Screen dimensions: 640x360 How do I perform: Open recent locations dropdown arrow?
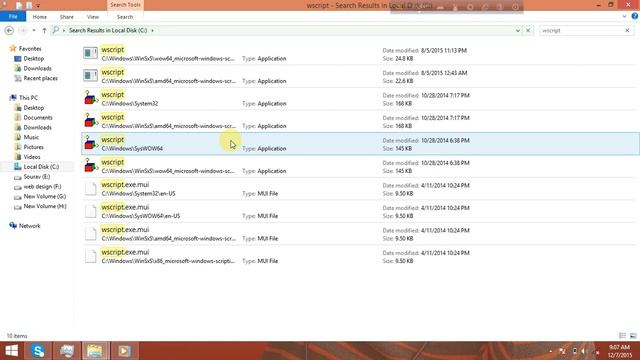[x=34, y=31]
